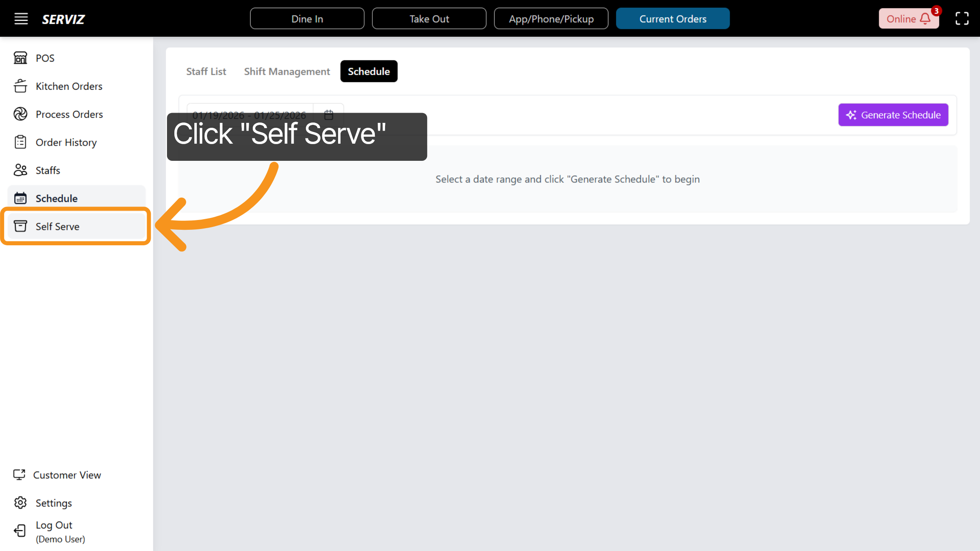The image size is (980, 551).
Task: Open Process Orders via its spiral icon
Action: (x=20, y=114)
